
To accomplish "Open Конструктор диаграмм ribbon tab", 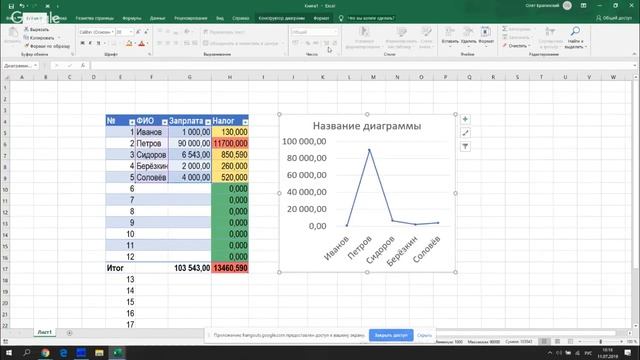I will coord(282,18).
